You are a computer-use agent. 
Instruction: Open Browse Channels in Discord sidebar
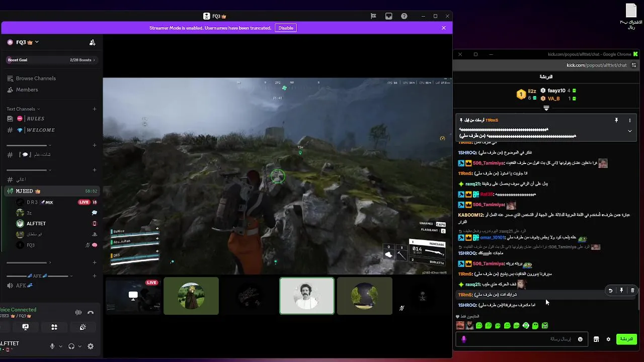[51, 78]
